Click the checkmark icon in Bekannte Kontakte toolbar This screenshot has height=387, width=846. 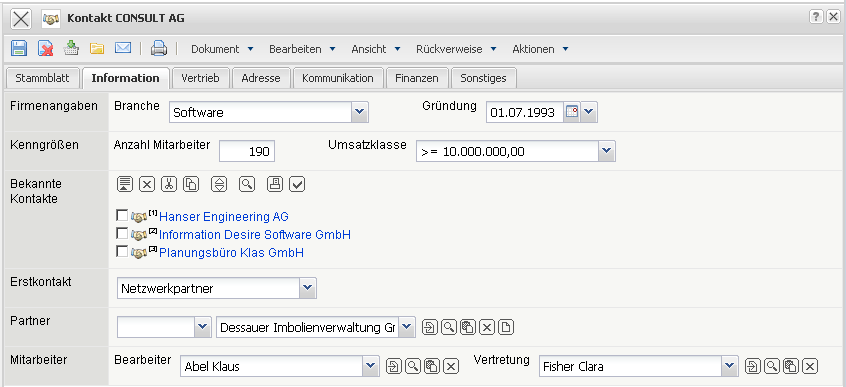[x=297, y=184]
